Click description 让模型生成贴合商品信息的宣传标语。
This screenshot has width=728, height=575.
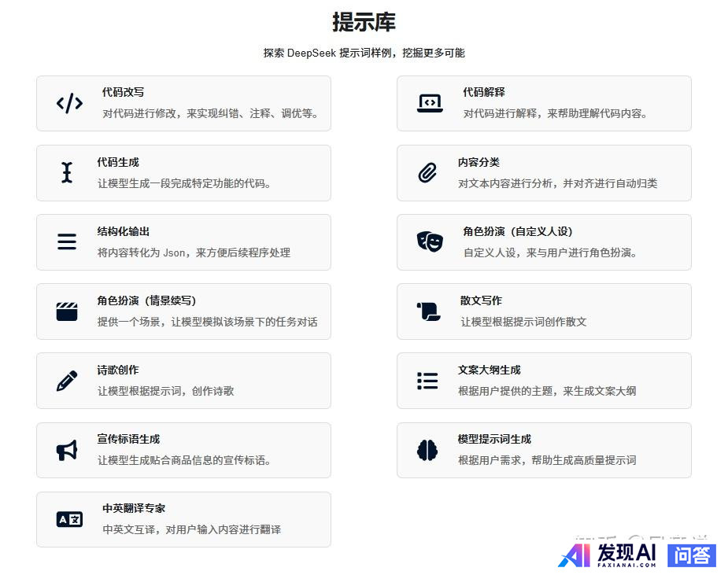[x=184, y=460]
